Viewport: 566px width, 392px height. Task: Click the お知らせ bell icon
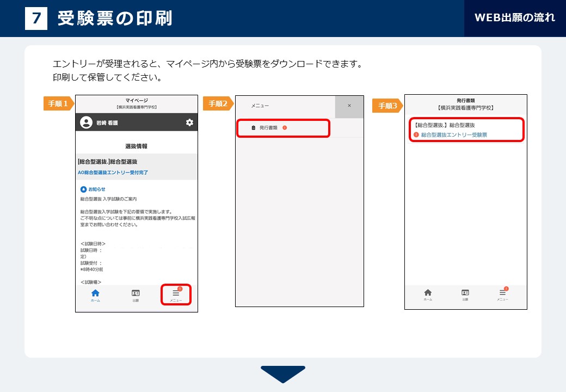tap(83, 189)
